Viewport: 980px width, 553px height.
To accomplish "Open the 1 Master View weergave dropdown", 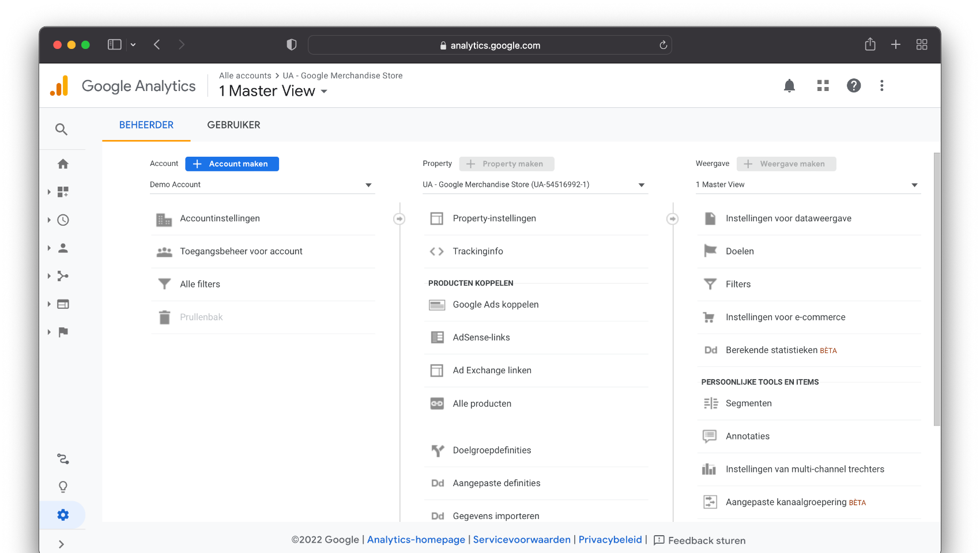I will (808, 185).
